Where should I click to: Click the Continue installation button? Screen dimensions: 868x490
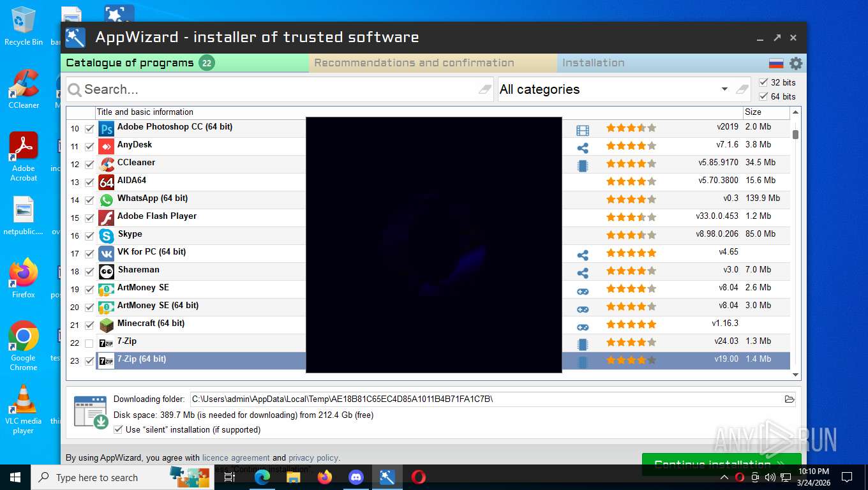click(721, 464)
